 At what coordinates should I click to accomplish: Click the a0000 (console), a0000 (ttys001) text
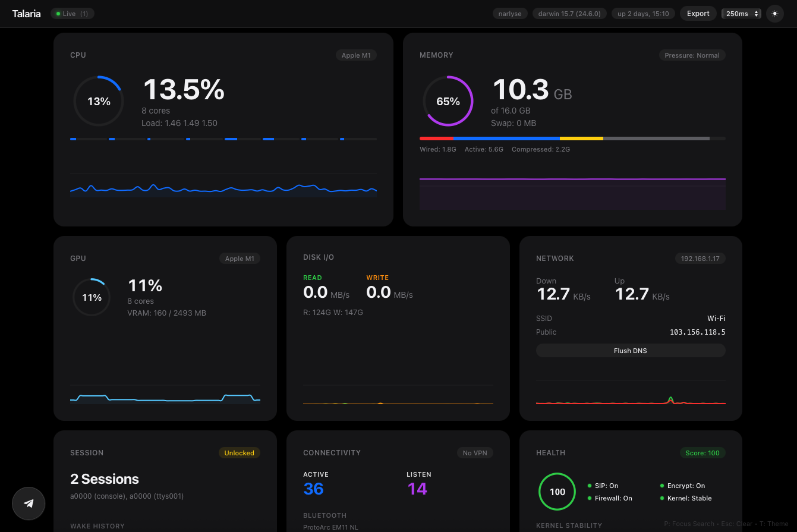[x=127, y=496]
